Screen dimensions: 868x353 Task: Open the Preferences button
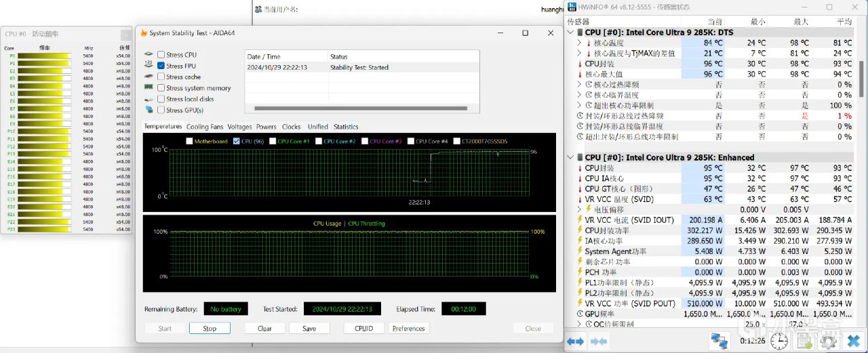pos(409,329)
